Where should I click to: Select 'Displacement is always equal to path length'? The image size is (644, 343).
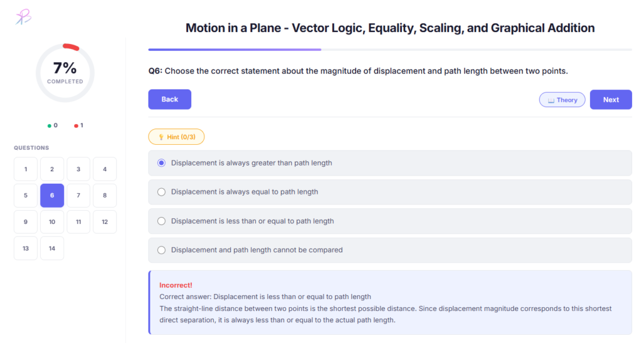click(x=162, y=192)
